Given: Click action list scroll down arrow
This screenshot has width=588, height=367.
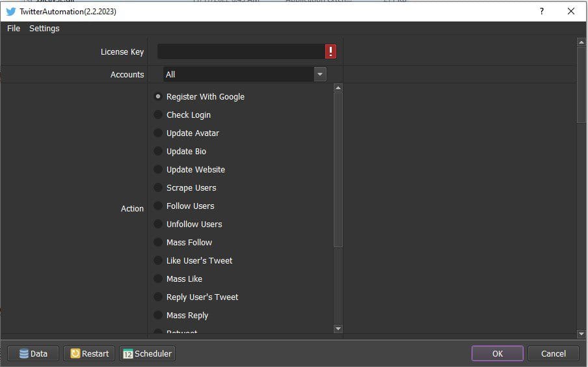Looking at the screenshot, I should (x=338, y=329).
